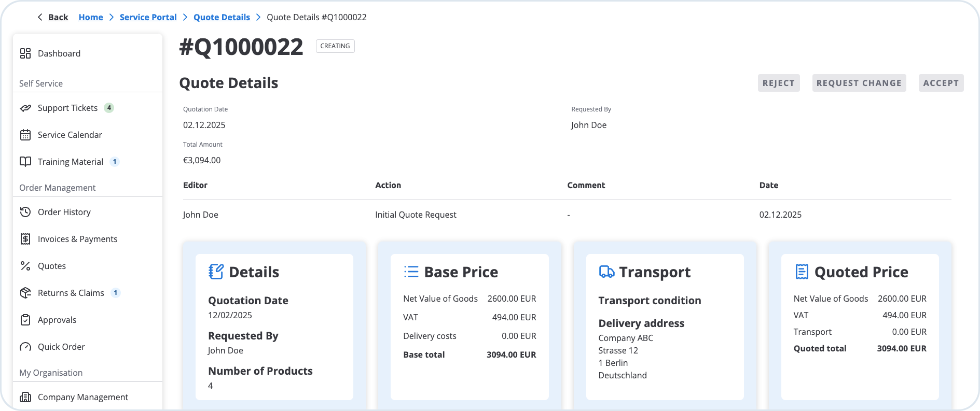Screen dimensions: 980x411
Task: Navigate to Home breadcrumb link
Action: point(91,17)
